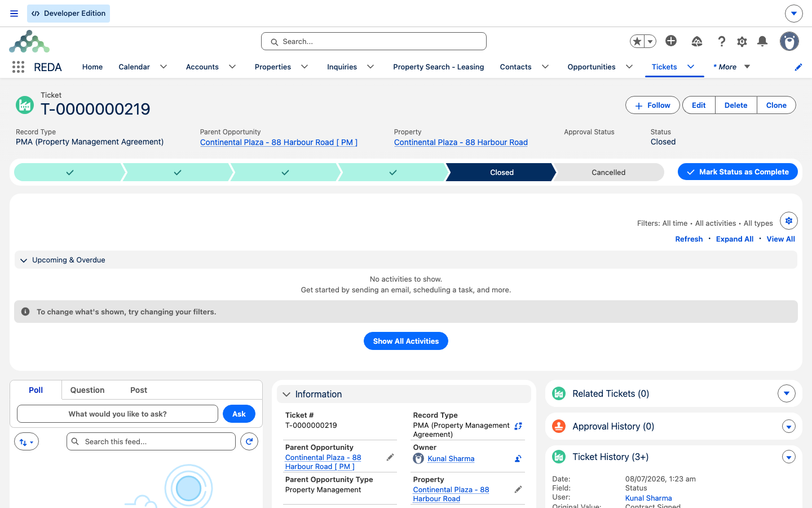812x508 pixels.
Task: Click the Favorites star icon
Action: (x=637, y=41)
